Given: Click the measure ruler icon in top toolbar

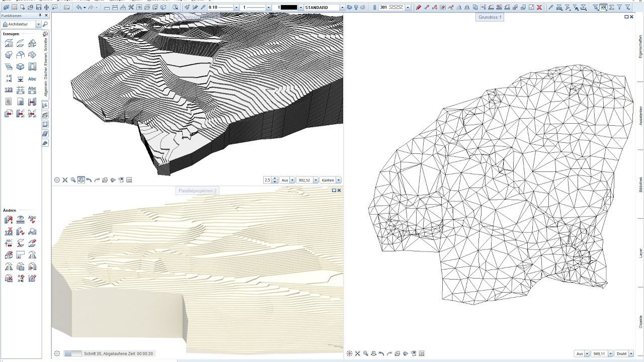Looking at the screenshot, I should 107,8.
